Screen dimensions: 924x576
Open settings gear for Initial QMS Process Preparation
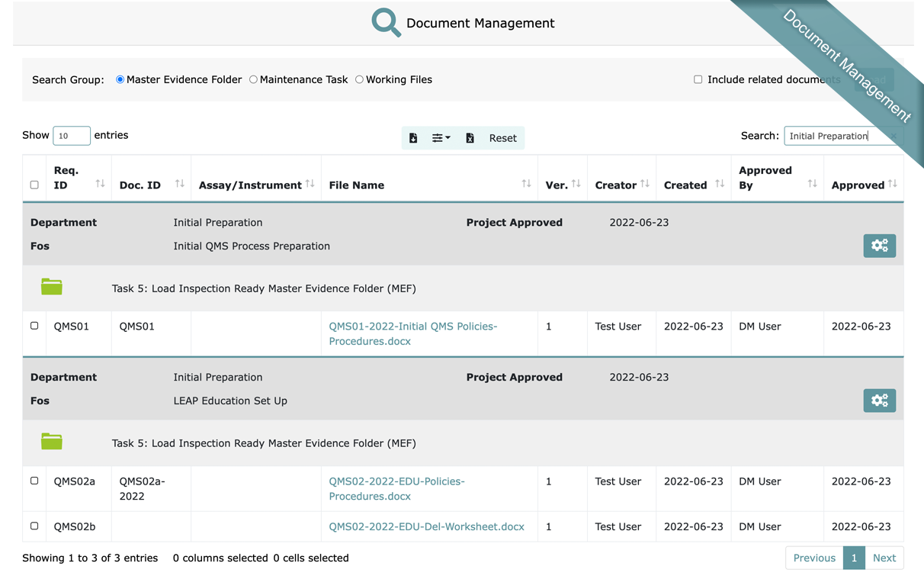coord(879,246)
